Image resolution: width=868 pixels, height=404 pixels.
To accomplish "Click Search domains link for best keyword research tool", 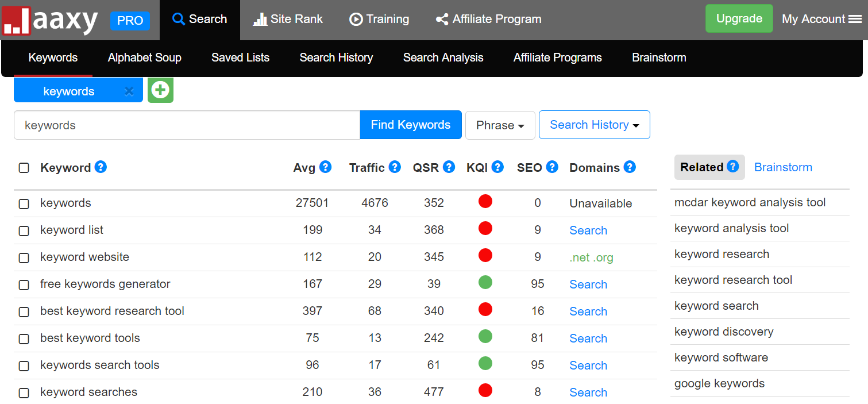I will pyautogui.click(x=588, y=311).
